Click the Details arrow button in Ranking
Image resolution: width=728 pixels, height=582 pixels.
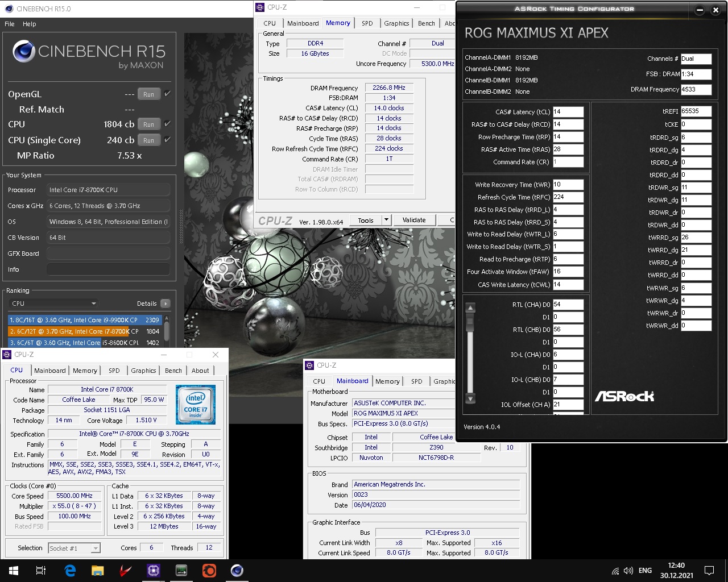coord(166,304)
